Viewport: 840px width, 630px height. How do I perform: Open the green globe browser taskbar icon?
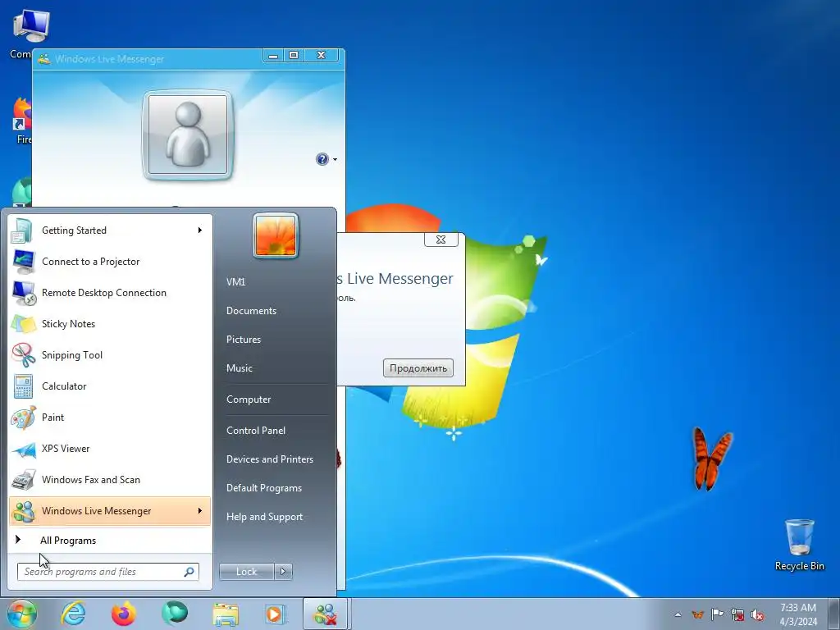coord(175,614)
